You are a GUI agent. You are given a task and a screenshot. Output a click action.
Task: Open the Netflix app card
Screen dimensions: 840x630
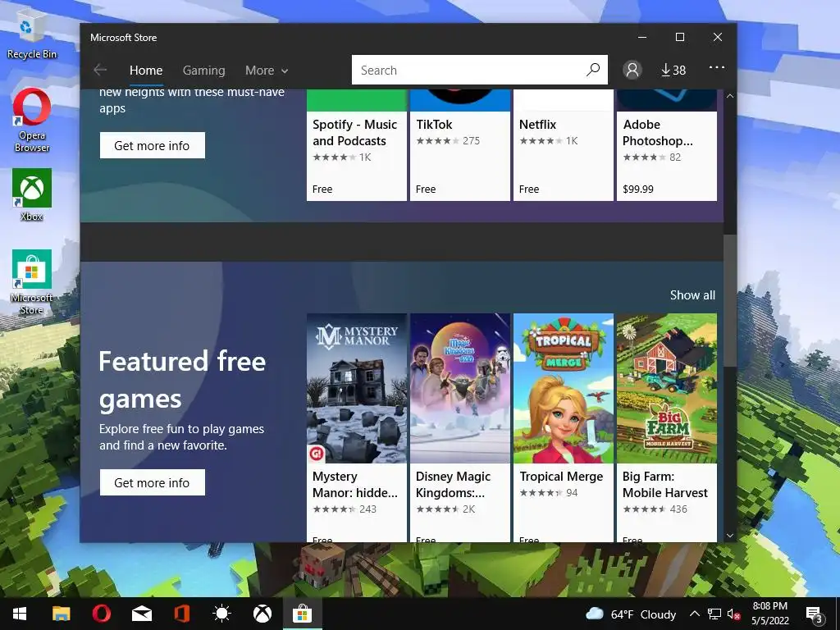[563, 145]
